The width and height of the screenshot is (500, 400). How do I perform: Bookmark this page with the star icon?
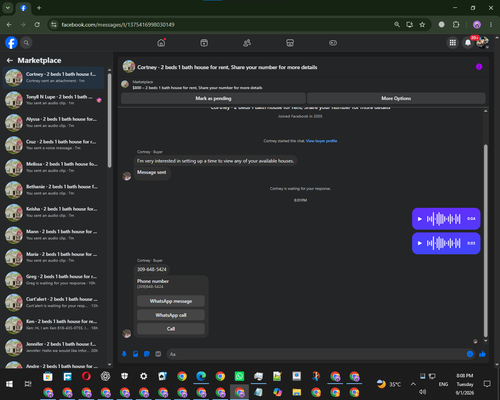click(x=422, y=25)
